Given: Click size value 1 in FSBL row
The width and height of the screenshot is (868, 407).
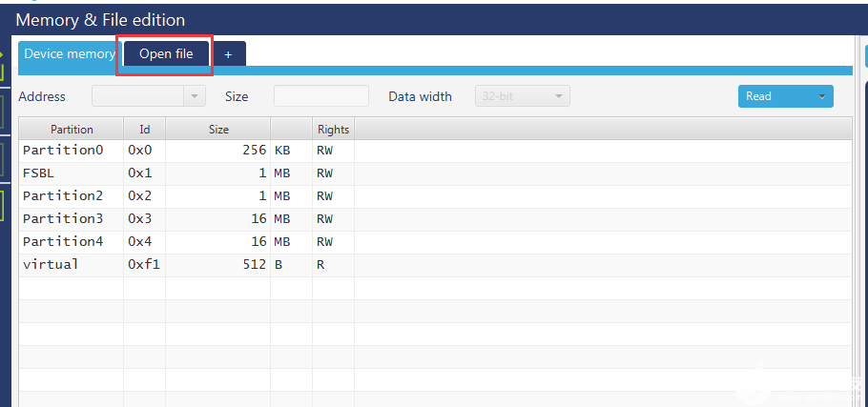Looking at the screenshot, I should coord(218,173).
